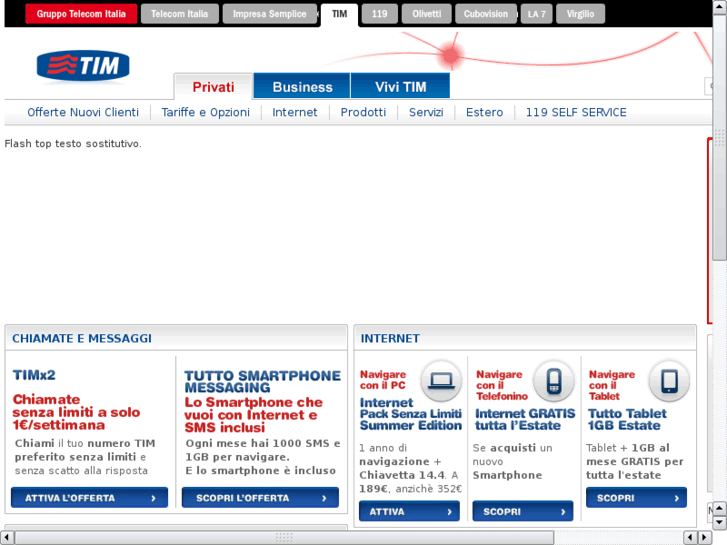This screenshot has height=545, width=727.
Task: Open Tariffe e Opzioni menu
Action: click(205, 112)
